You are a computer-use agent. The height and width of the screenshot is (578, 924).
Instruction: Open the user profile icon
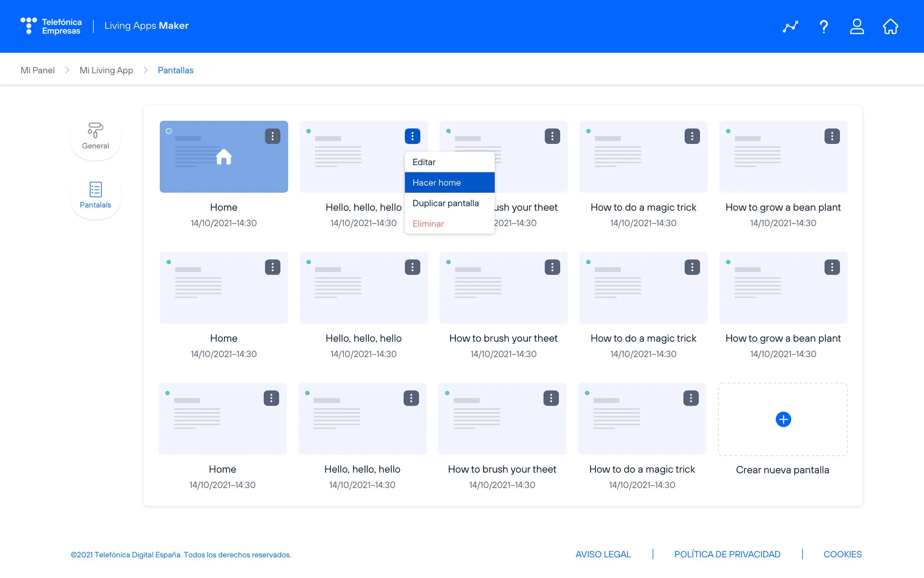pyautogui.click(x=856, y=26)
